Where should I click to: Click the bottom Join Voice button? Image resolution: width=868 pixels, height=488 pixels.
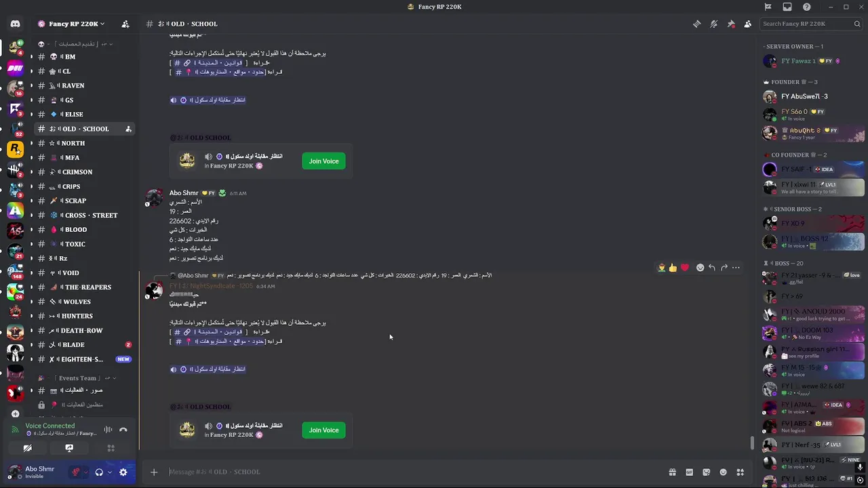tap(323, 430)
